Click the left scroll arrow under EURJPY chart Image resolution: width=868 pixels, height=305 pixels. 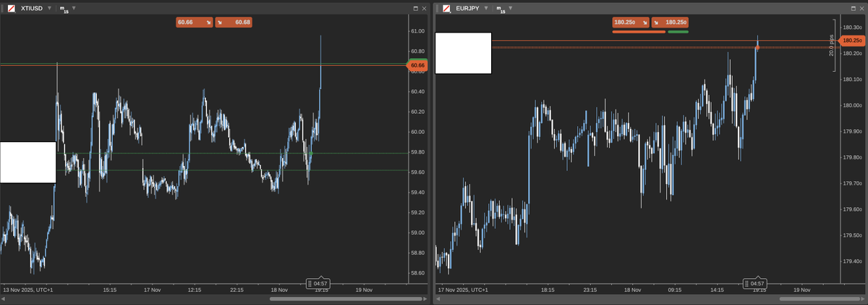[x=438, y=298]
